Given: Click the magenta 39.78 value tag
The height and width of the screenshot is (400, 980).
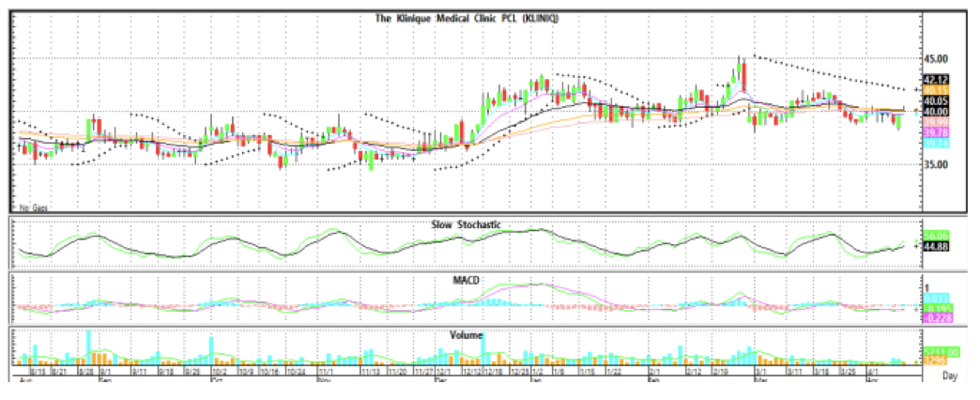Looking at the screenshot, I should [936, 131].
